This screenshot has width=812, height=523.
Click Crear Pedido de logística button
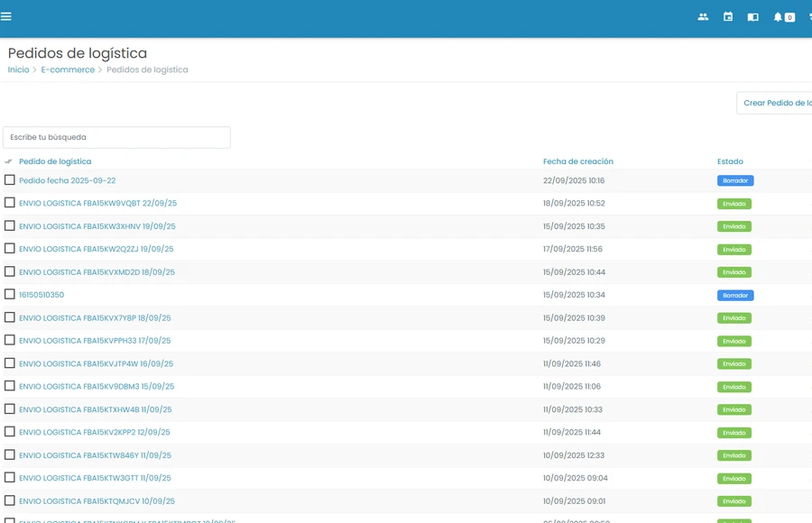click(774, 103)
